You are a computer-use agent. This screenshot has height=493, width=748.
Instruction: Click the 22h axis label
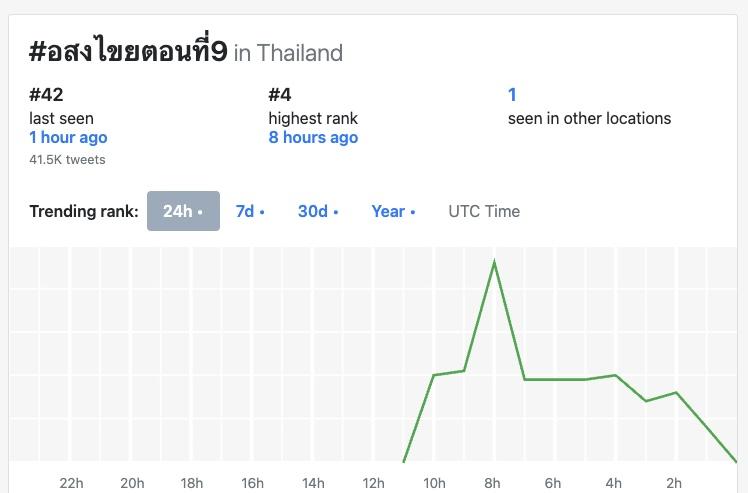tap(71, 483)
